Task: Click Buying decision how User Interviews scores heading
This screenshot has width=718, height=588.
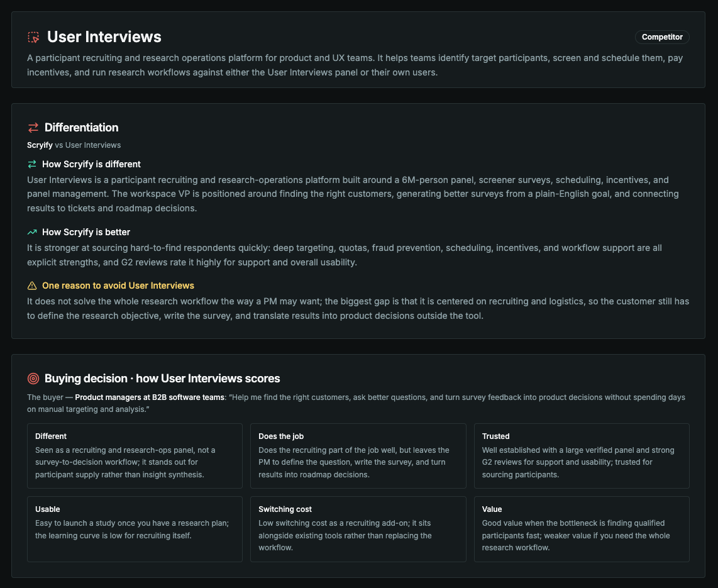Action: click(162, 379)
